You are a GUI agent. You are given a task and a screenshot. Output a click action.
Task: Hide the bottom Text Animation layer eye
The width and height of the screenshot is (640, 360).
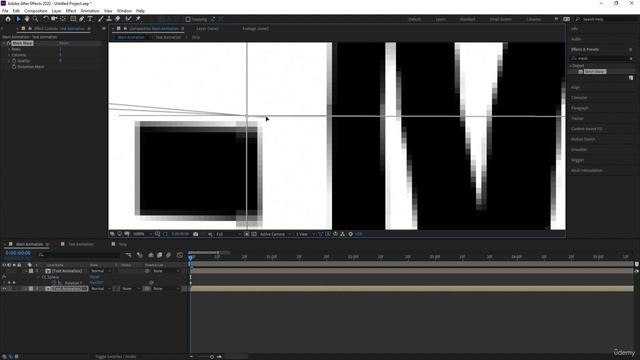point(4,289)
